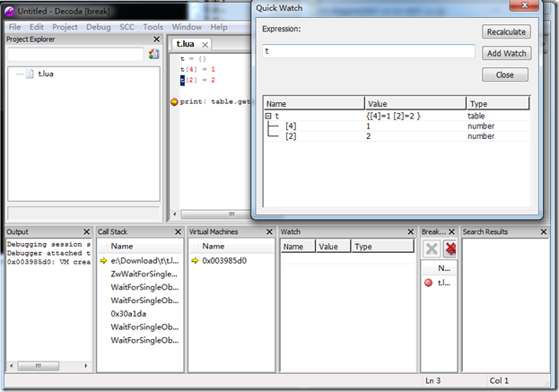
Task: Click the breakpoint marker beside the print line
Action: [x=174, y=102]
